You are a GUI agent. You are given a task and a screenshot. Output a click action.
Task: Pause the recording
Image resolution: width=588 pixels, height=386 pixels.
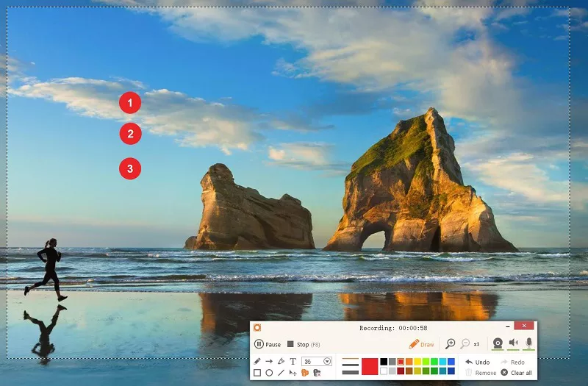pos(268,344)
